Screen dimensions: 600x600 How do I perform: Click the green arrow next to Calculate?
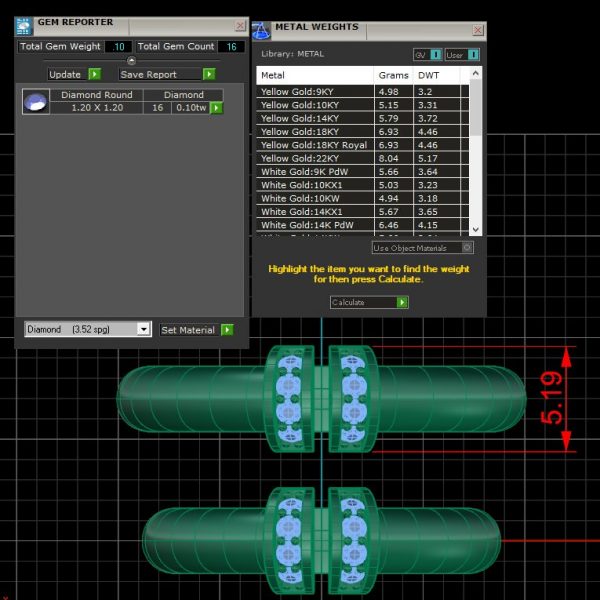coord(402,302)
